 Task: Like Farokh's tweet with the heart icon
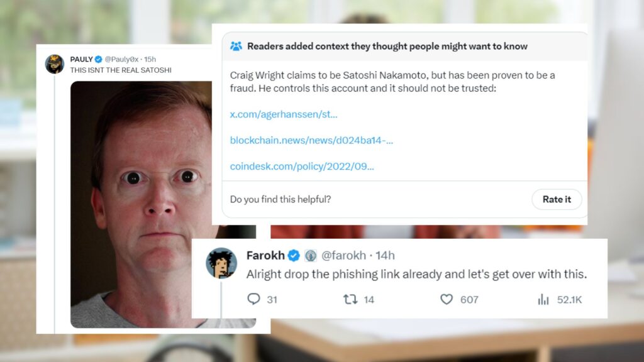[x=447, y=299]
